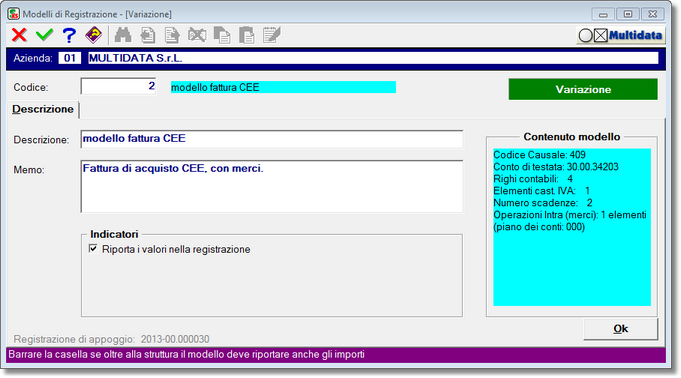Image resolution: width=681 pixels, height=378 pixels.
Task: Click 'Operazioni Intra (merci): 1 elementi' line
Action: tap(570, 215)
